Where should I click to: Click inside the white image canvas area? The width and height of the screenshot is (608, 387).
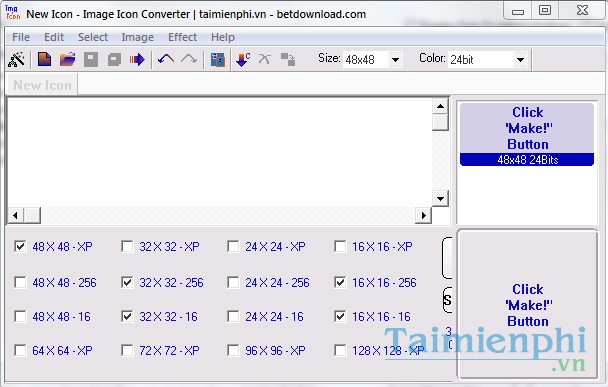(x=219, y=152)
